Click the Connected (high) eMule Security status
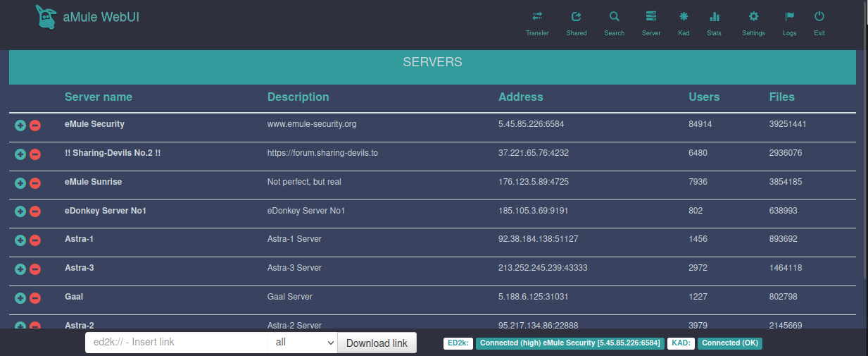The height and width of the screenshot is (356, 868). coord(570,343)
